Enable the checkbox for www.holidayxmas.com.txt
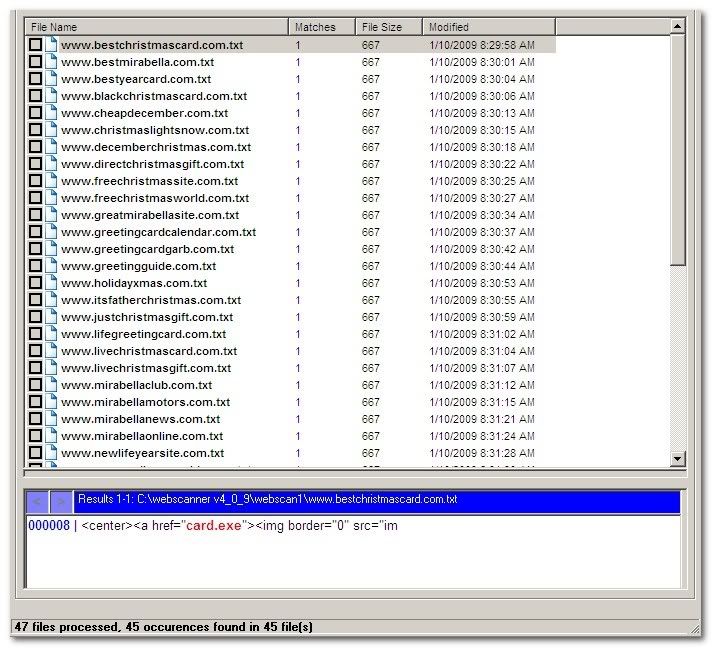Image resolution: width=712 pixels, height=648 pixels. [36, 283]
